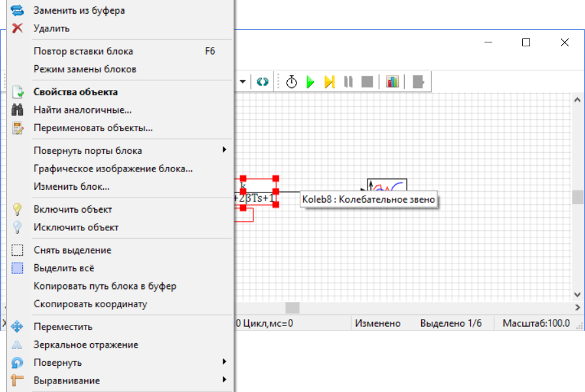Click the stopwatch timer icon in toolbar
585x392 pixels.
click(x=292, y=82)
